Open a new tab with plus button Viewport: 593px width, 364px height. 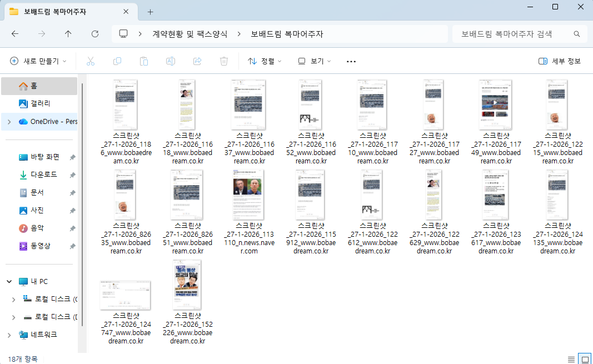pyautogui.click(x=150, y=12)
